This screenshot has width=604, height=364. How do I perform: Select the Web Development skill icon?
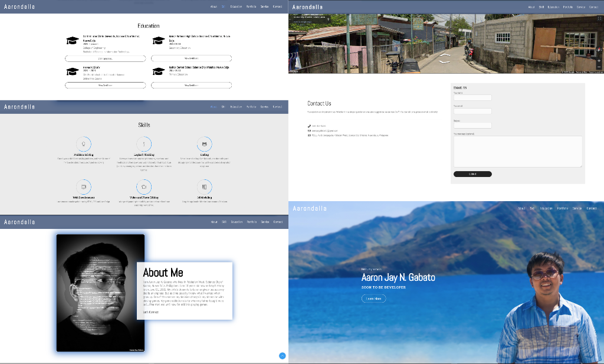[x=84, y=187]
